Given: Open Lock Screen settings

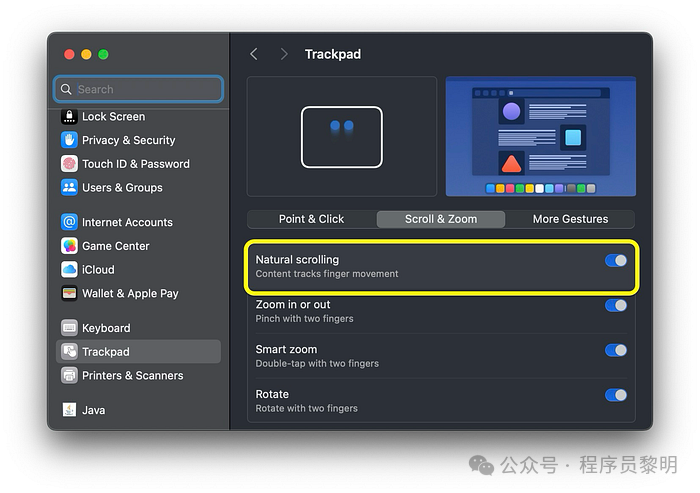Looking at the screenshot, I should point(113,117).
